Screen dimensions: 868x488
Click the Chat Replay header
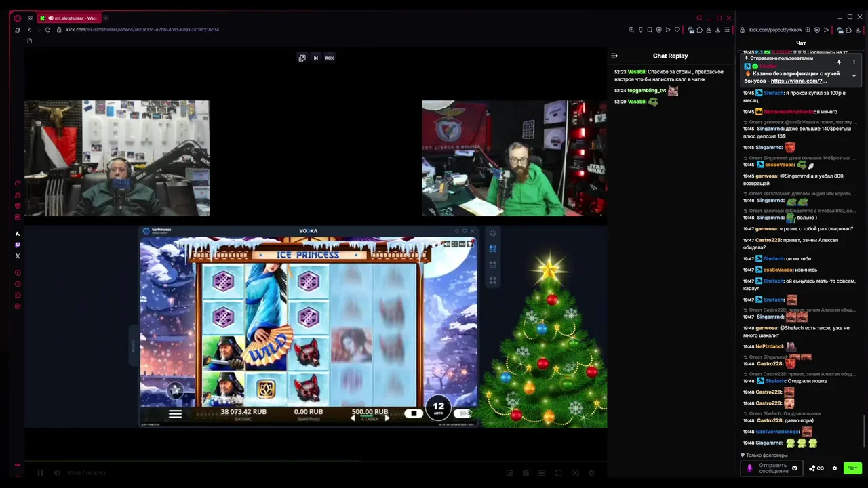(670, 56)
